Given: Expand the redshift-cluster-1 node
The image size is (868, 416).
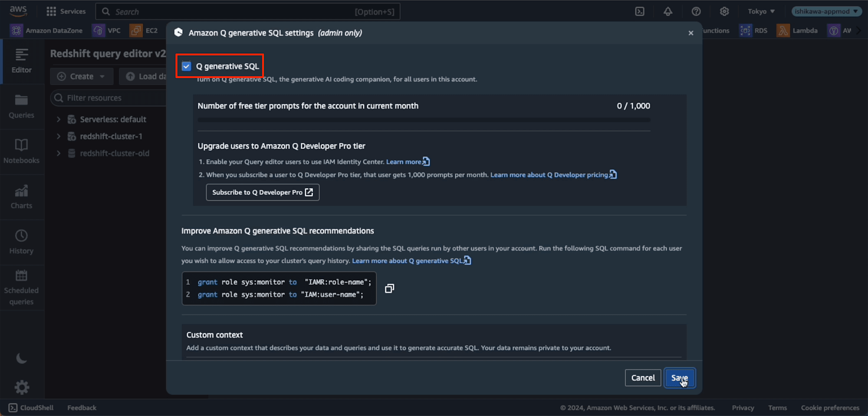Looking at the screenshot, I should pos(59,136).
